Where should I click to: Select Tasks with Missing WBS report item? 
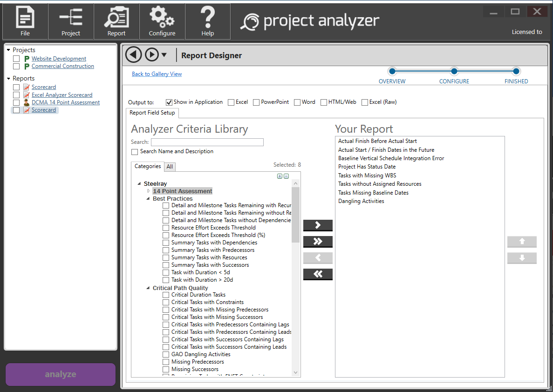tap(367, 176)
